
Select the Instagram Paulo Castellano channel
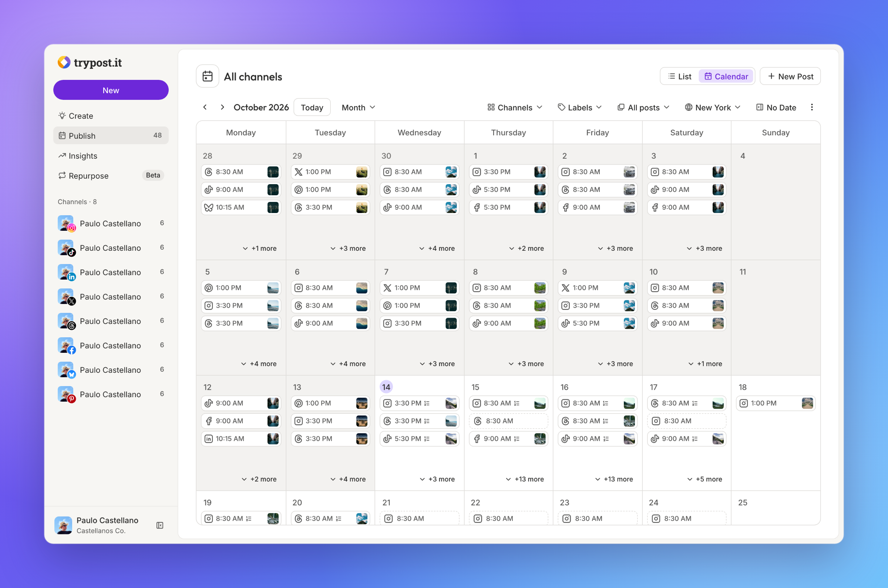(111, 223)
